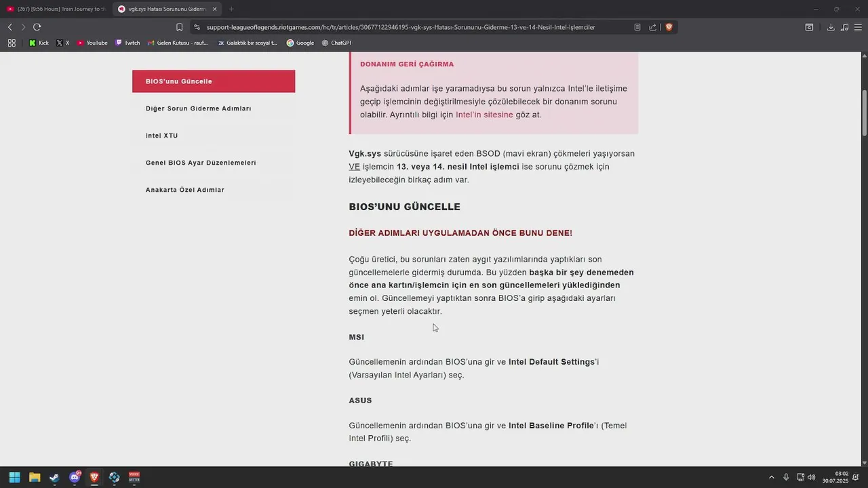Open the notification center icon

coord(856,477)
